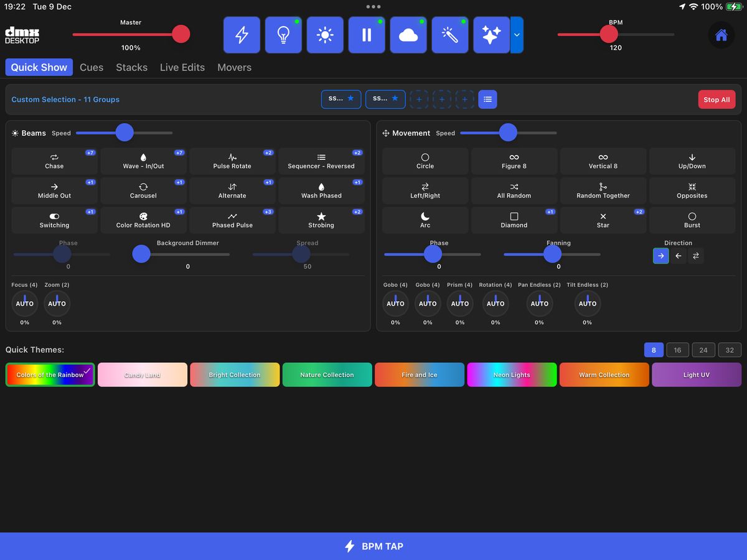This screenshot has height=560, width=747.
Task: Set direction to backward left arrow
Action: point(679,256)
